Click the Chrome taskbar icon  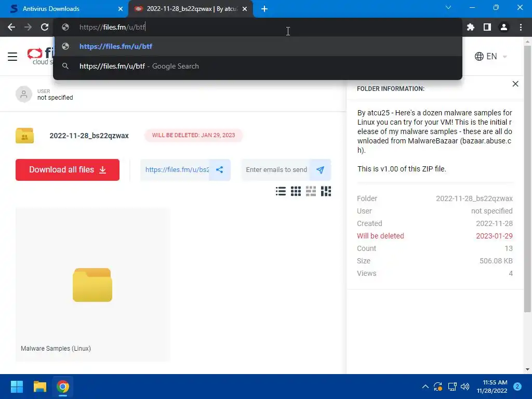(63, 387)
